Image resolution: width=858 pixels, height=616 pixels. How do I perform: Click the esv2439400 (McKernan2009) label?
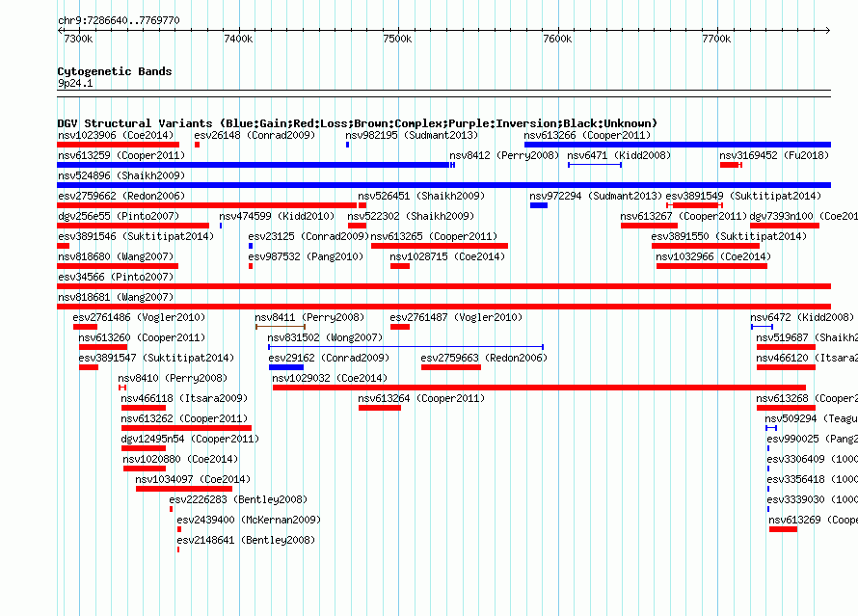249,520
